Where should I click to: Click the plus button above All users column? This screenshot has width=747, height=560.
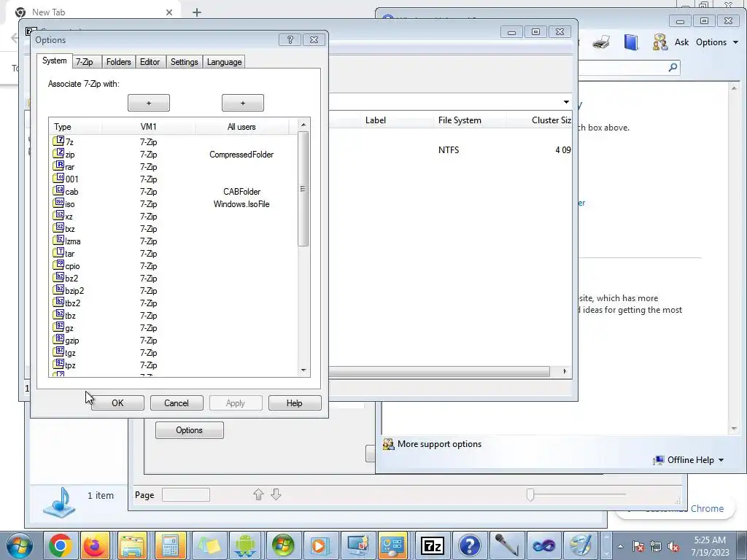(242, 103)
